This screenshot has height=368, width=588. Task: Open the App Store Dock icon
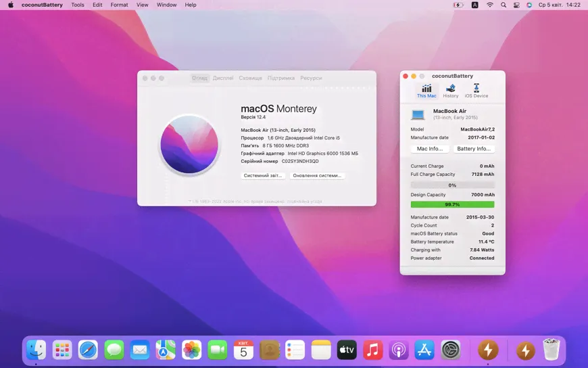click(x=424, y=350)
